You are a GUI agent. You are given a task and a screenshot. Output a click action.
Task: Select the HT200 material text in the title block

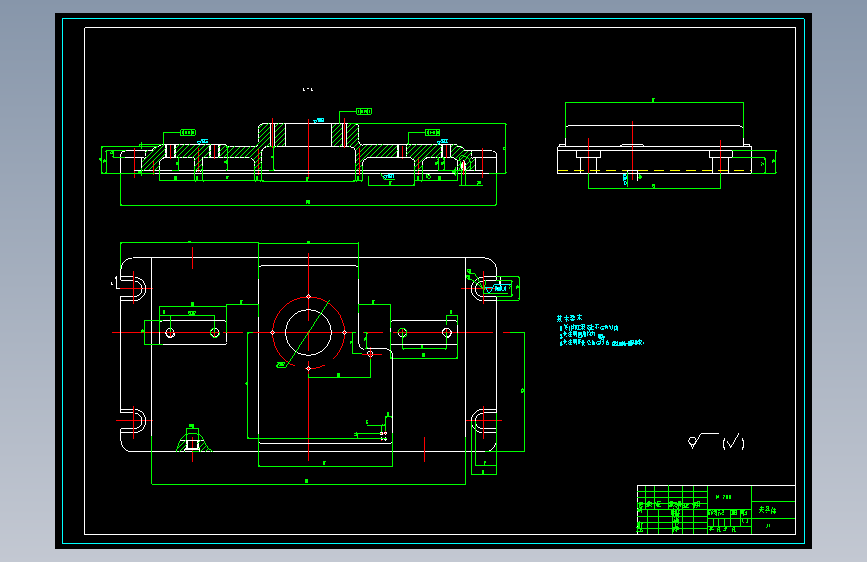click(x=724, y=497)
